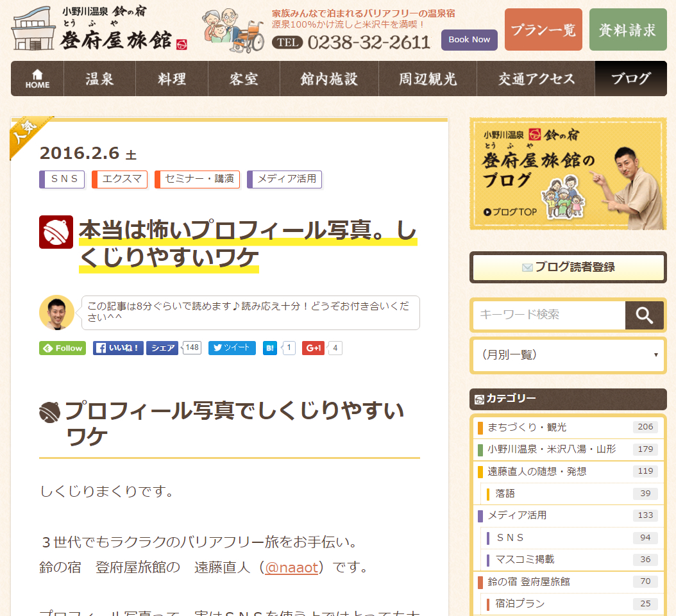Enable the メディア活用 tag
This screenshot has height=616, width=676.
point(284,179)
